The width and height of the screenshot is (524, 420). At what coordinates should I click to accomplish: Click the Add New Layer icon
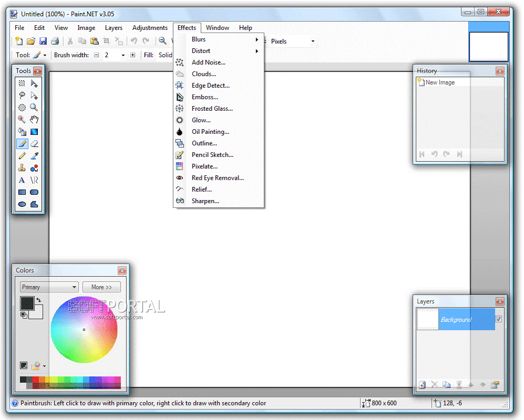[x=422, y=385]
